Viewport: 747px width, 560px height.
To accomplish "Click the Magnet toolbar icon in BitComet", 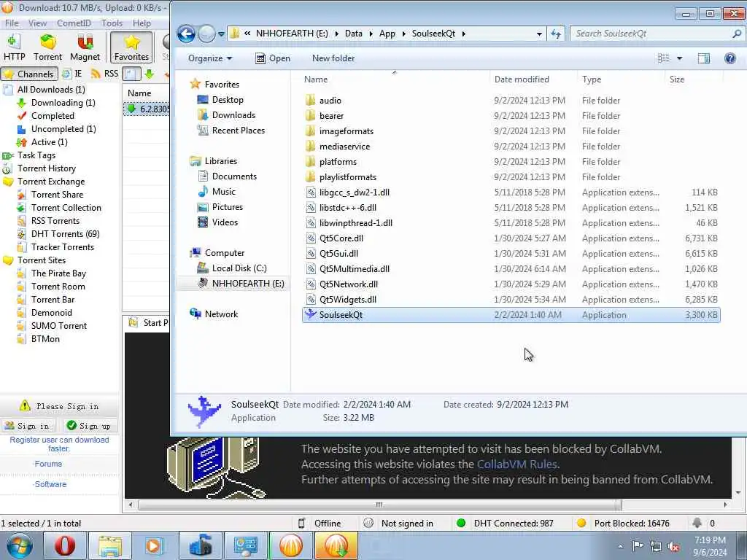I will coord(85,47).
